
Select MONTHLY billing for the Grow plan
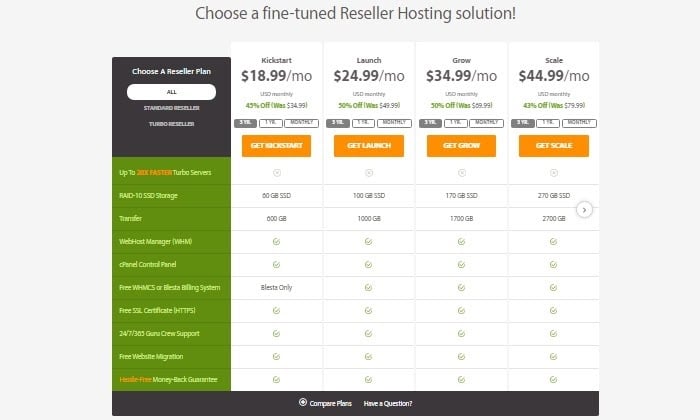coord(486,123)
